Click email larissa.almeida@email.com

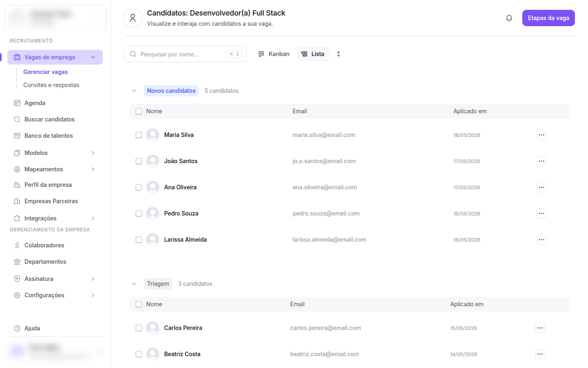pyautogui.click(x=329, y=240)
